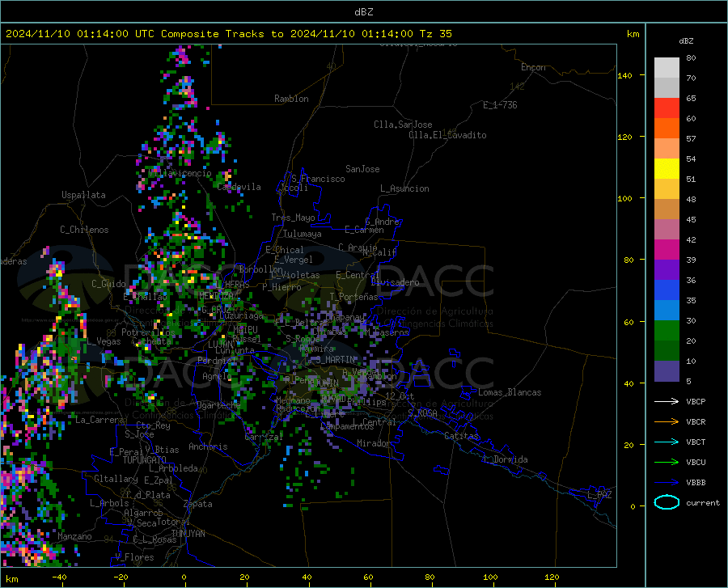Click the 'Manzano' map label
The image size is (728, 588).
[74, 536]
